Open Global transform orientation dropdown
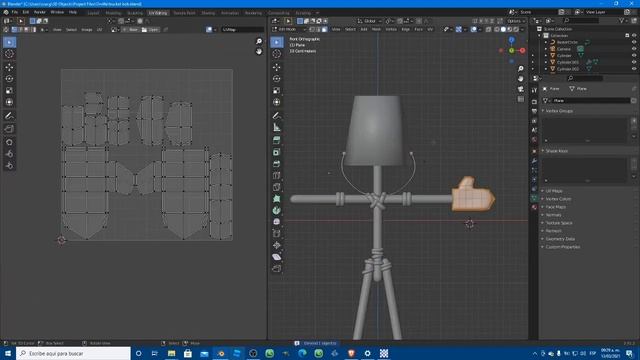The image size is (640, 360). (369, 21)
